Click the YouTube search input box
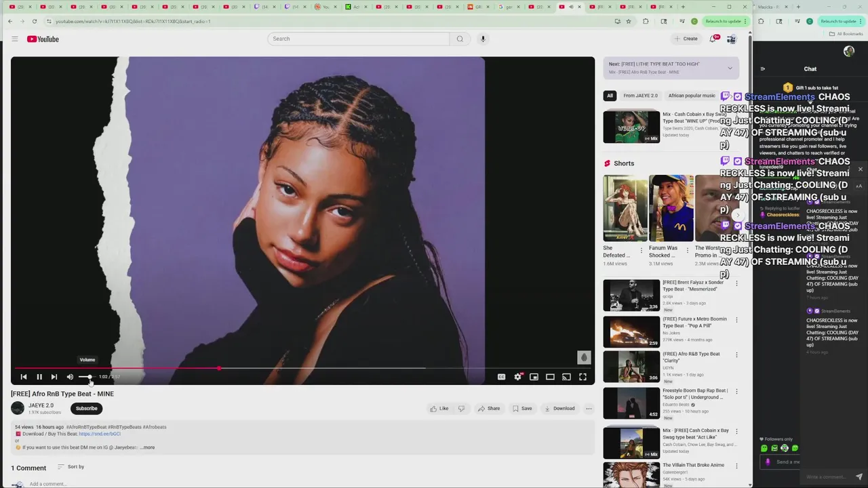868x488 pixels. (x=358, y=39)
